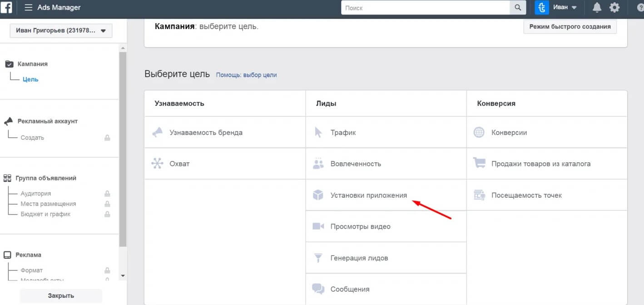Click the chat bubbles icon for Сообщения

[318, 289]
